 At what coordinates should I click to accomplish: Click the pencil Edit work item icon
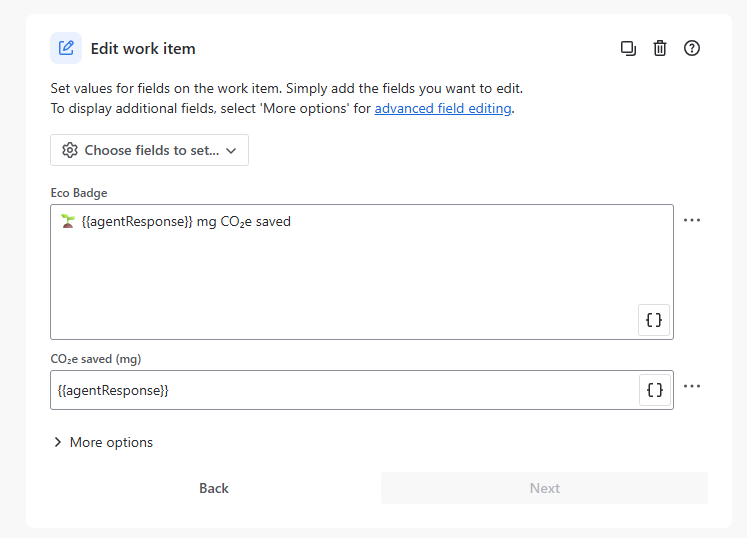[x=66, y=48]
